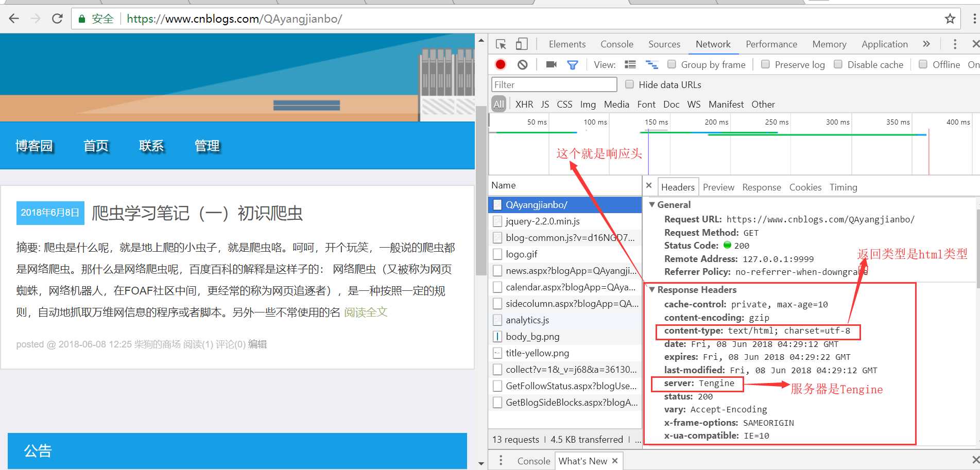The image size is (980, 470).
Task: Show the Response tab of the request
Action: tap(762, 187)
